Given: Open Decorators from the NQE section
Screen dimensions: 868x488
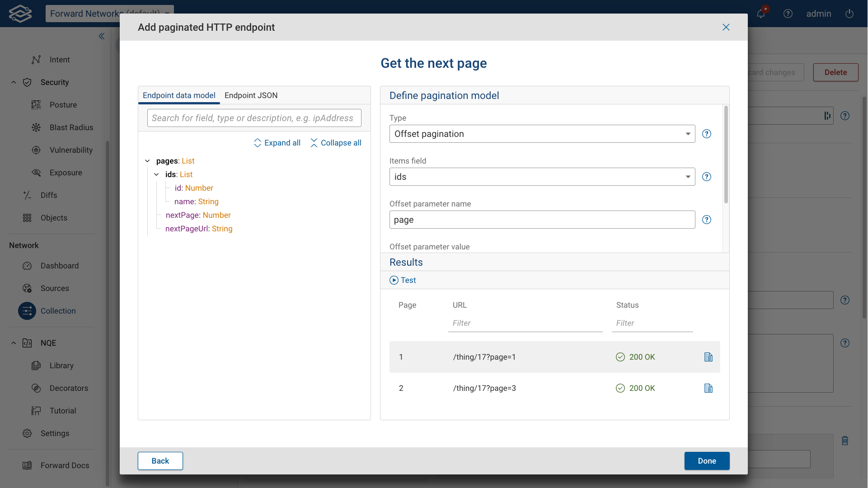Looking at the screenshot, I should [36, 388].
